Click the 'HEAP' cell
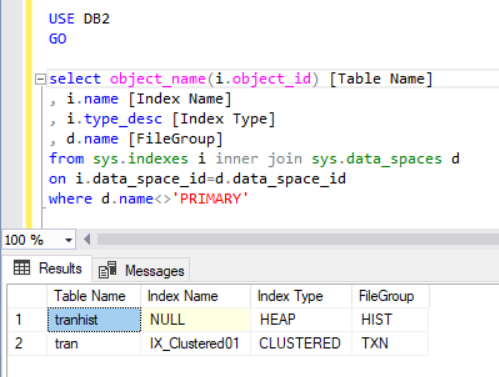The width and height of the screenshot is (499, 377). click(x=301, y=320)
